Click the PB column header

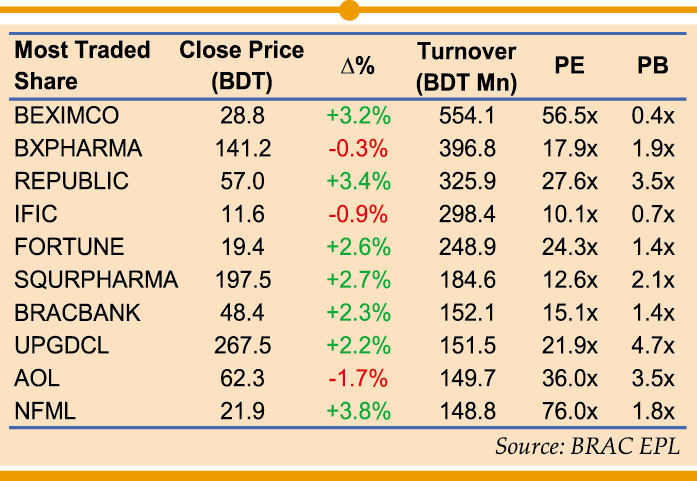[x=653, y=66]
